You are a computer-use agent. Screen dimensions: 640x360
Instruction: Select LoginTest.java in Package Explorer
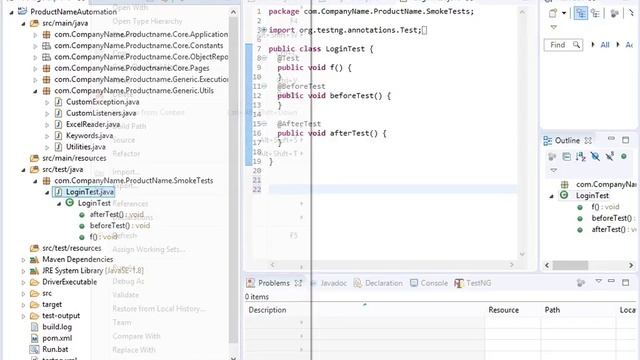[90, 192]
